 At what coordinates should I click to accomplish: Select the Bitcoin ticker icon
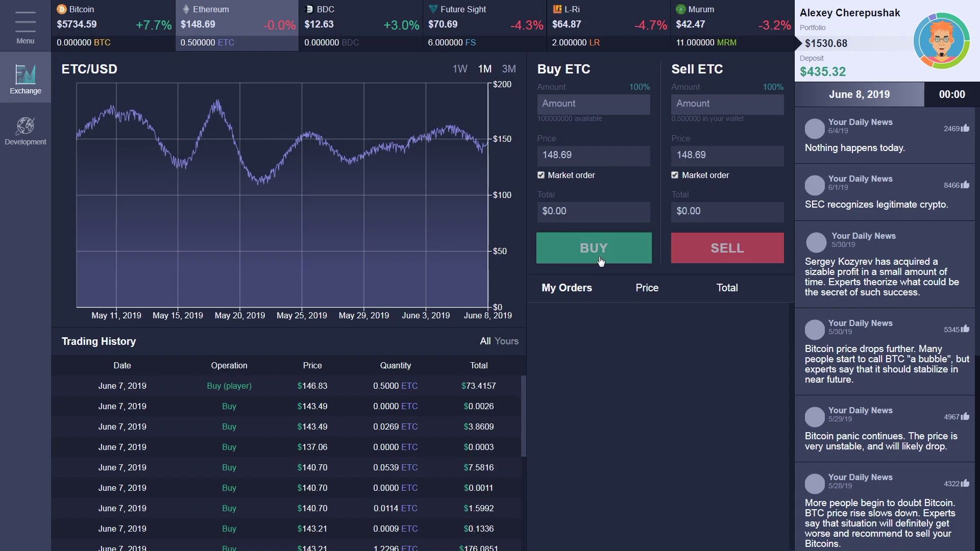(62, 9)
